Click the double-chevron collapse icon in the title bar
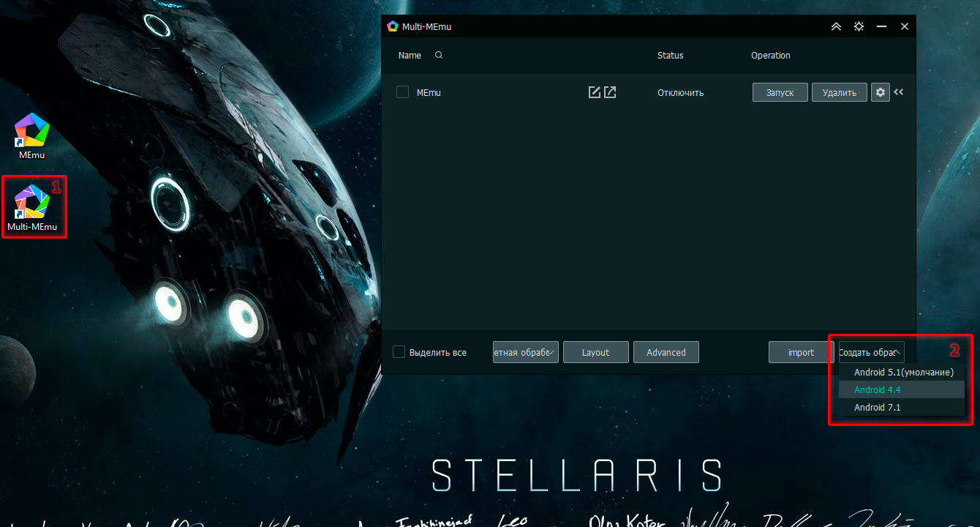Image resolution: width=980 pixels, height=527 pixels. click(836, 26)
